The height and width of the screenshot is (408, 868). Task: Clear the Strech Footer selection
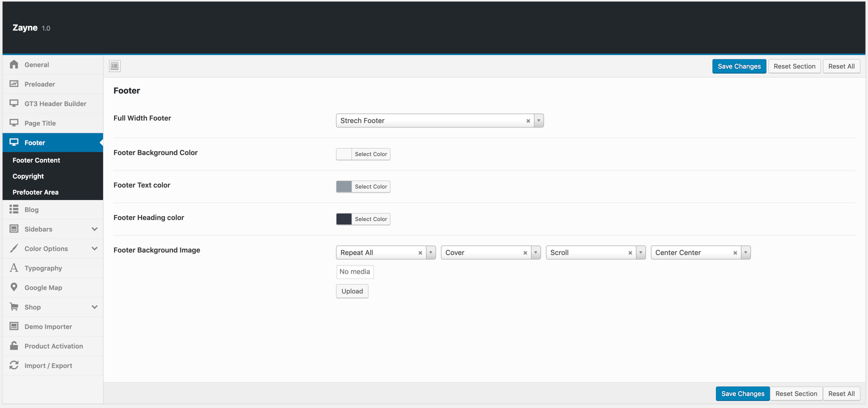[528, 121]
